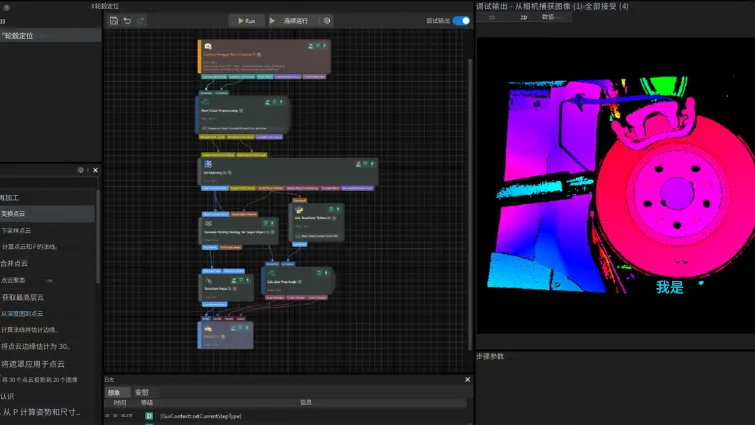
Task: Click the graph editor vertical scrollbar
Action: 470,205
